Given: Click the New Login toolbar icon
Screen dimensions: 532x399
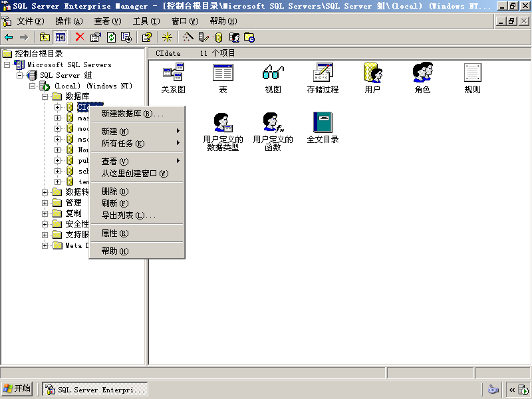Looking at the screenshot, I should 234,37.
